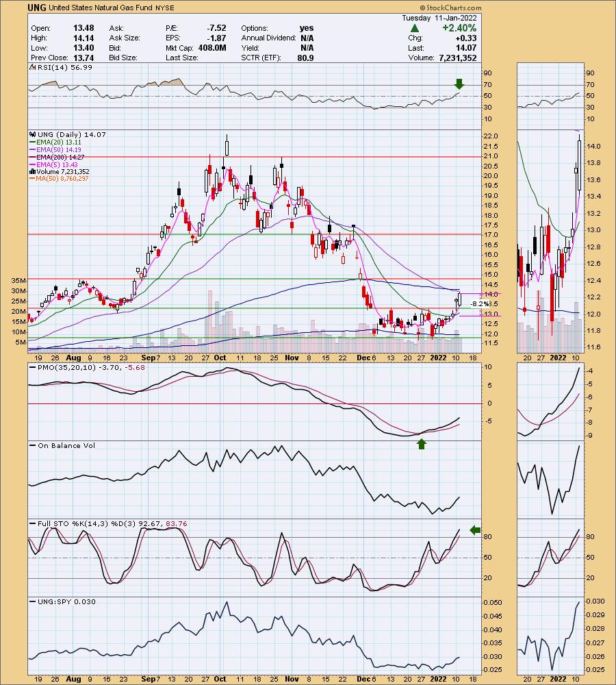Click the -8.2% annotation near price
The width and height of the screenshot is (616, 685).
point(480,304)
